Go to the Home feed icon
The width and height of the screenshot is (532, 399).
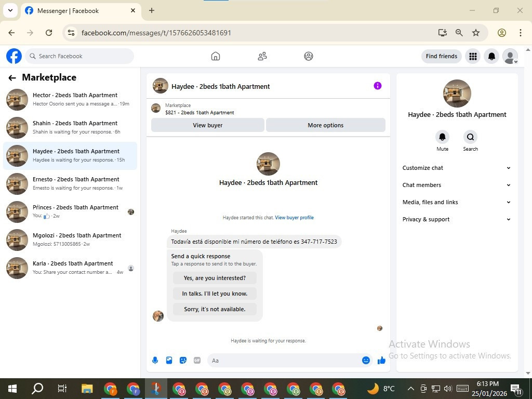(x=216, y=56)
